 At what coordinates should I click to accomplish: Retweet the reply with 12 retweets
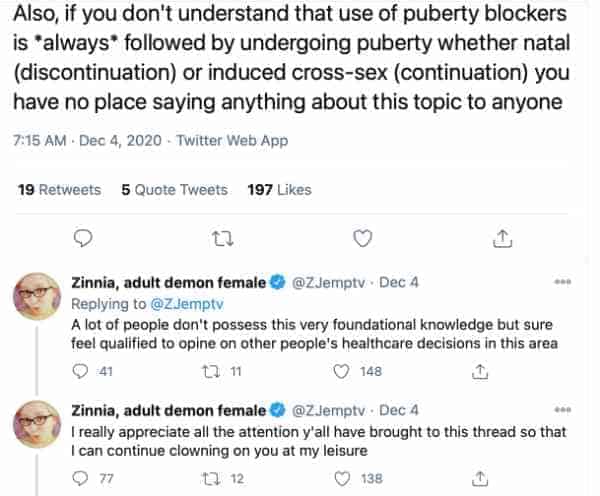click(x=211, y=479)
